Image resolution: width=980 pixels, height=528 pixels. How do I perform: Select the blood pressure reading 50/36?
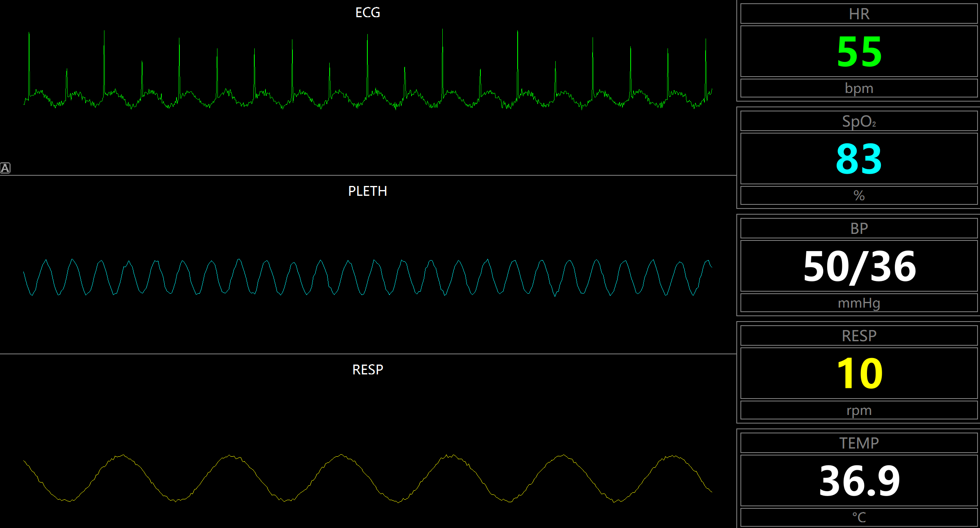pyautogui.click(x=859, y=267)
